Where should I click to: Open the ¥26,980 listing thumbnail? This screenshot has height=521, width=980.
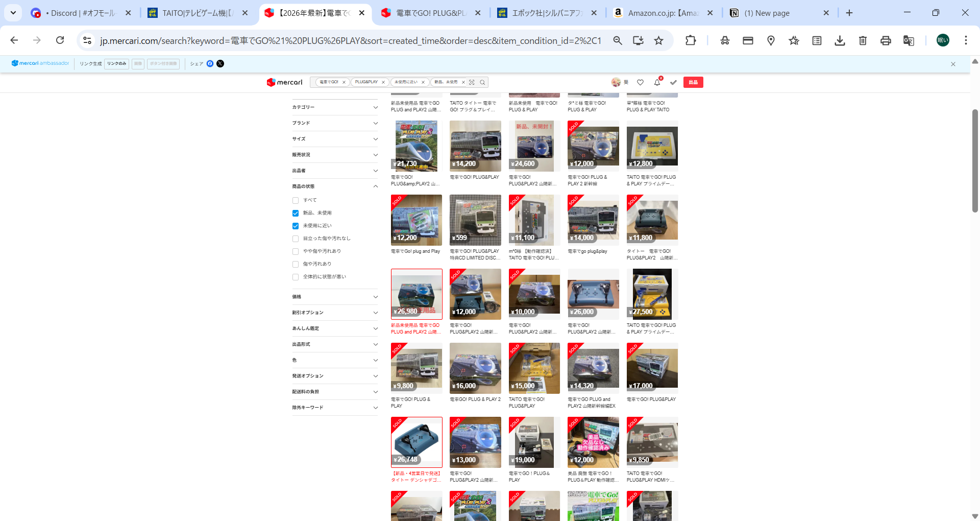point(416,294)
